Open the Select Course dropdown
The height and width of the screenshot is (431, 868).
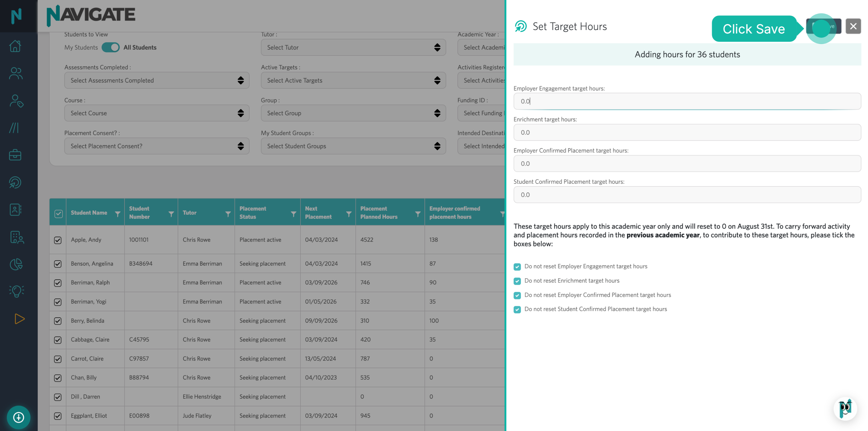157,113
